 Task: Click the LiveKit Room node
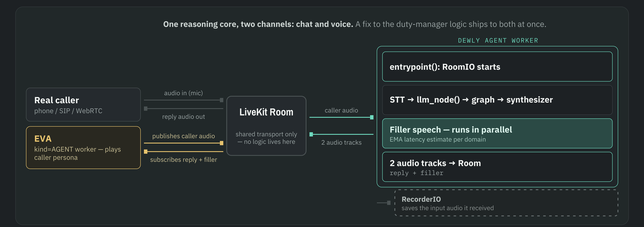coord(266,126)
